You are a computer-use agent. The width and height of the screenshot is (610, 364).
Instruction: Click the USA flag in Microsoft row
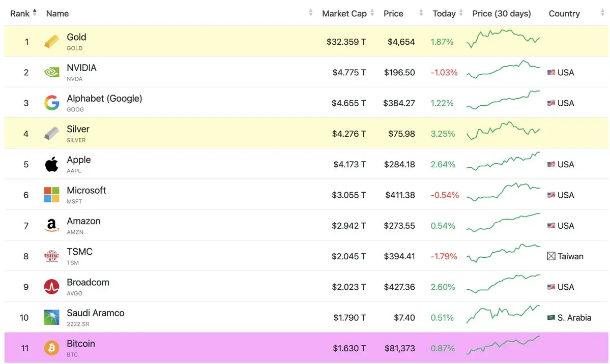[x=551, y=195]
